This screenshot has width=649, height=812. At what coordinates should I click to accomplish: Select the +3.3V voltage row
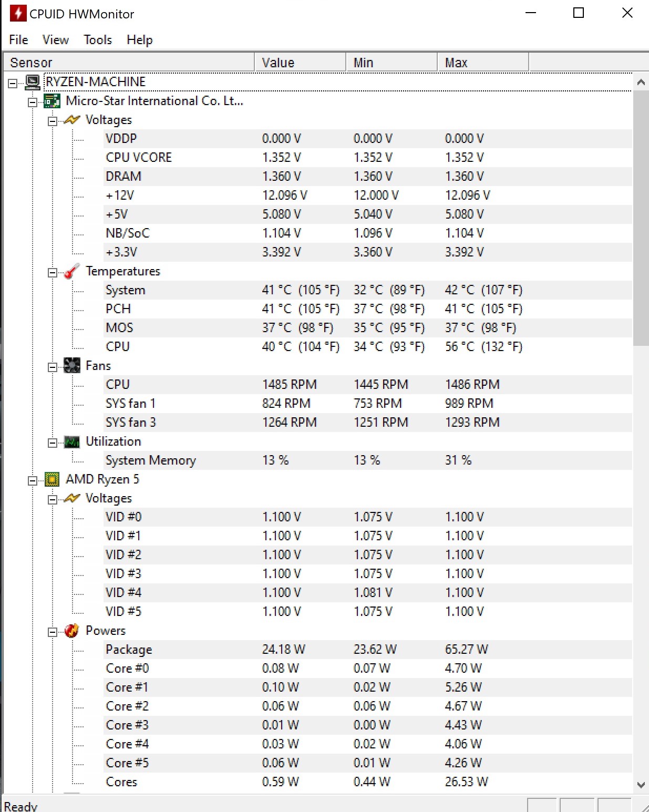[368, 252]
